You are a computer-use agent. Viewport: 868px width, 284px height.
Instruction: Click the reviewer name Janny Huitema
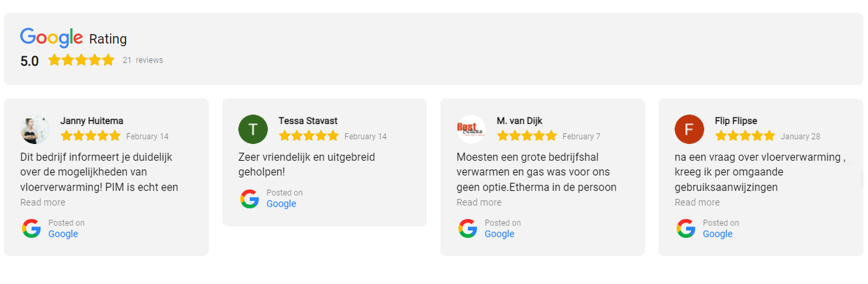click(91, 121)
